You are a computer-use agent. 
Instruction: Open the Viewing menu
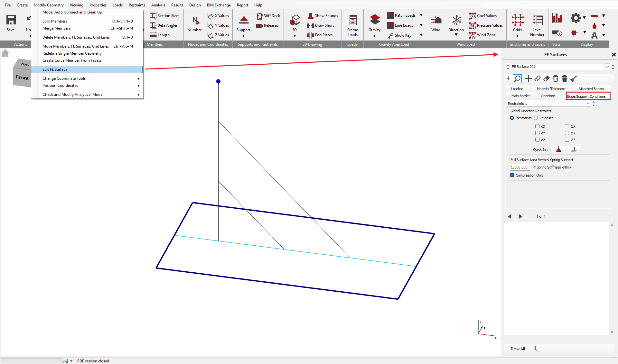(76, 5)
